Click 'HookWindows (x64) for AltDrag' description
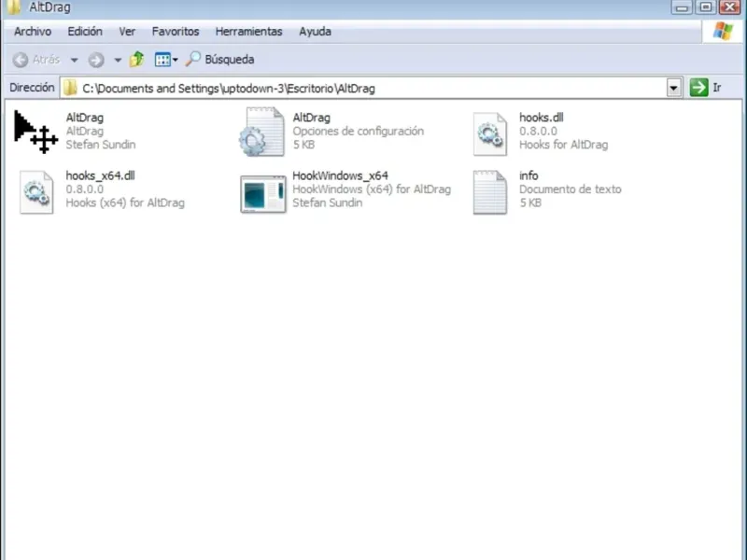 (x=372, y=189)
